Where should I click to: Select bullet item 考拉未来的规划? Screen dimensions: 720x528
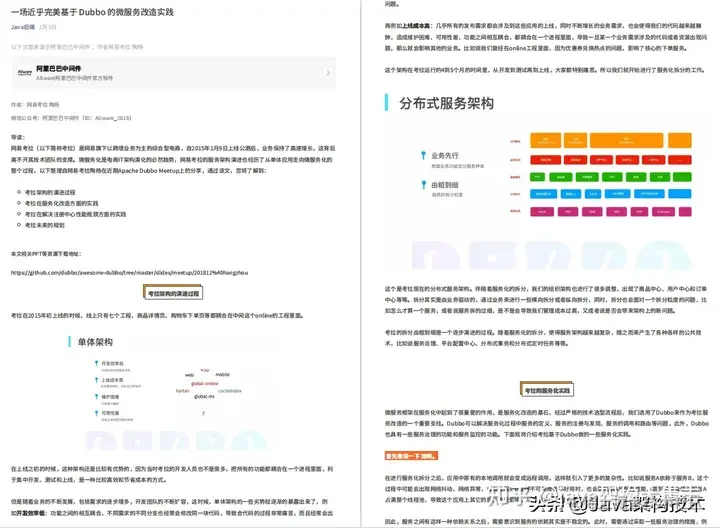(45, 225)
